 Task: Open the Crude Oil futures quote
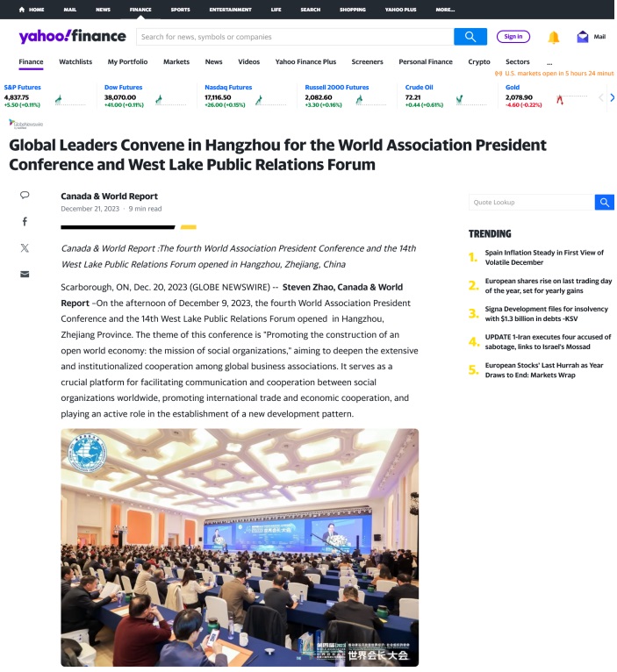tap(419, 88)
